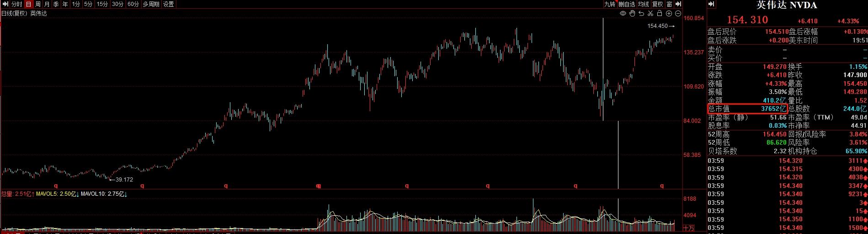The image size is (868, 234).
Task: Click the 市净率 44.91 value
Action: [859, 126]
